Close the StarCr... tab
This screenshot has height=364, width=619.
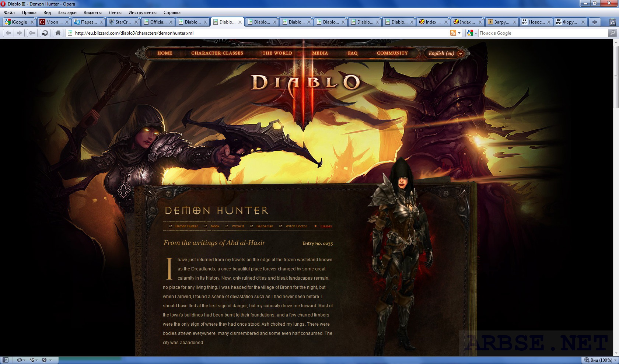[136, 22]
